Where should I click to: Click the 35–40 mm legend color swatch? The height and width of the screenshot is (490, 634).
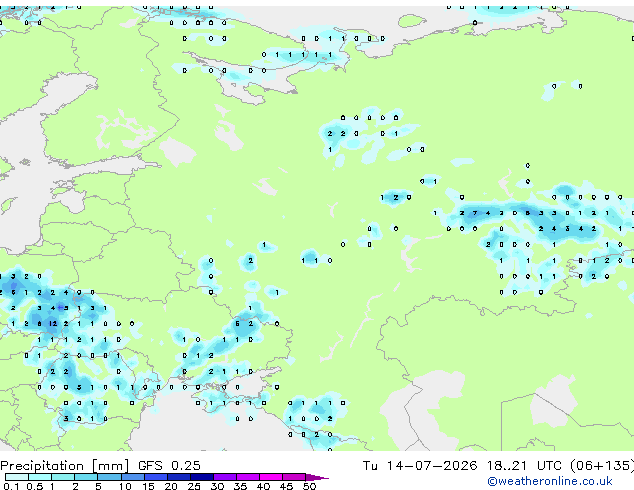tap(248, 477)
